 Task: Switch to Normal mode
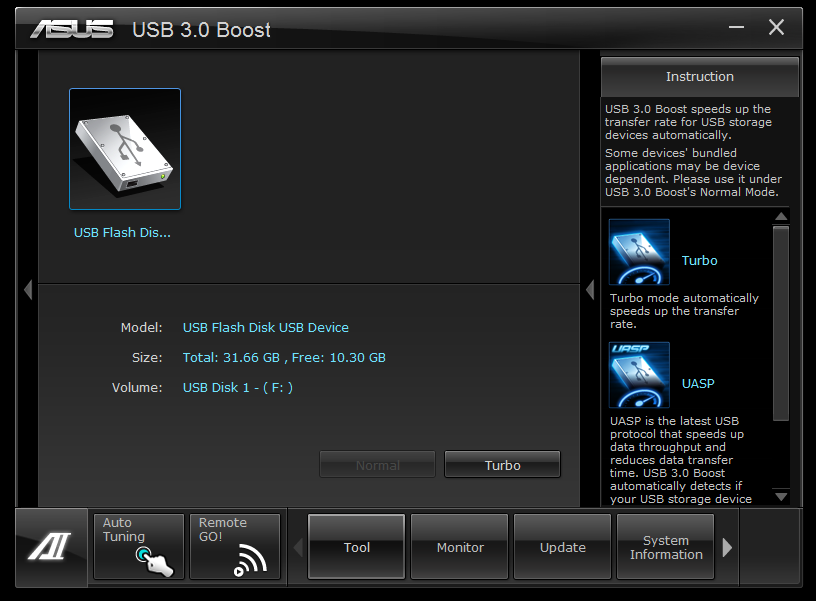coord(377,465)
